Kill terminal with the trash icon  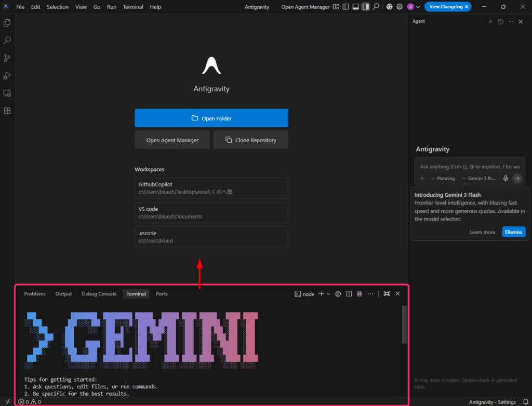pyautogui.click(x=360, y=294)
